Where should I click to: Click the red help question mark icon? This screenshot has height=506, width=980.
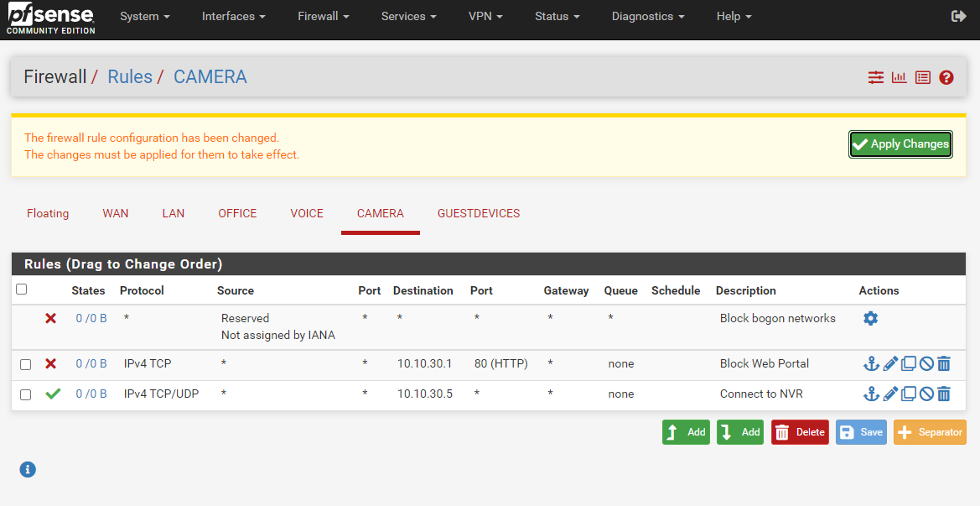pos(946,77)
